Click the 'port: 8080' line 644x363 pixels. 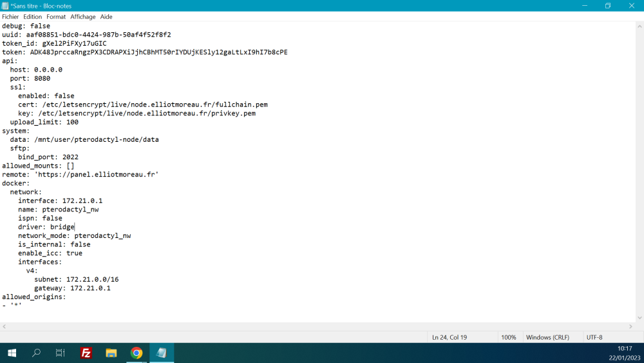pos(30,78)
